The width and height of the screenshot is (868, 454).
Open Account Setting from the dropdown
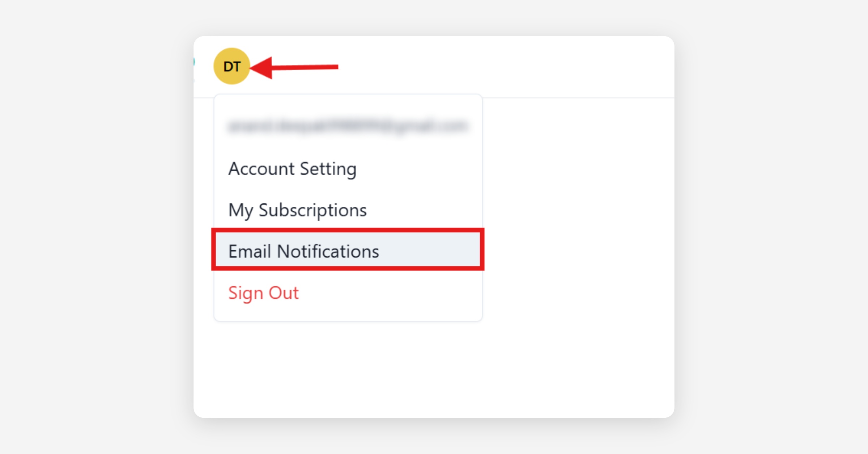(x=292, y=169)
